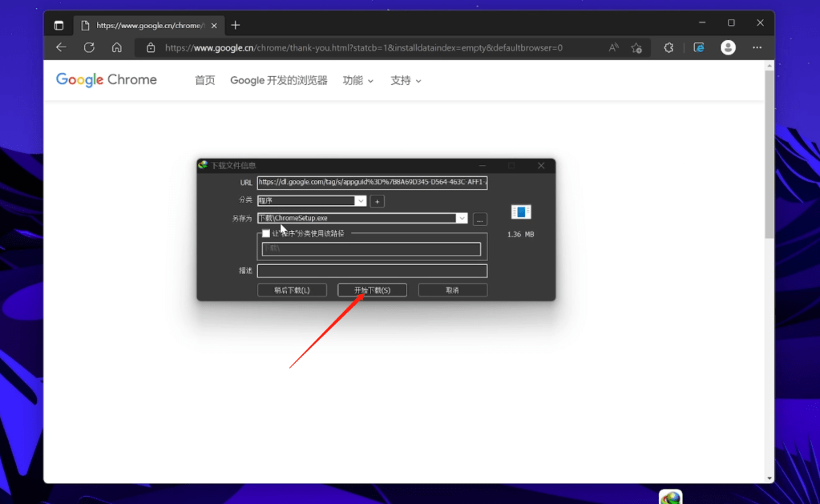Go back with the browser back arrow
The image size is (820, 504).
coord(61,47)
